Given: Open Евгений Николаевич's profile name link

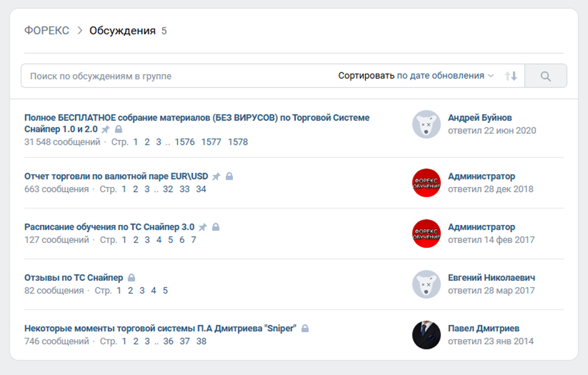Looking at the screenshot, I should point(491,277).
